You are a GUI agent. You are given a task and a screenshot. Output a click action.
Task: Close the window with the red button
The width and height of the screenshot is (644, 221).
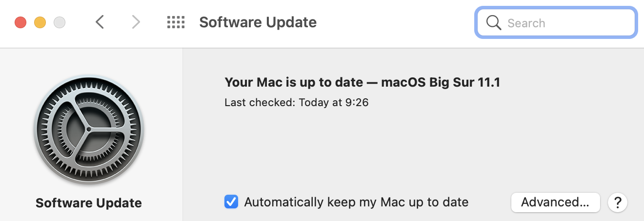click(20, 22)
